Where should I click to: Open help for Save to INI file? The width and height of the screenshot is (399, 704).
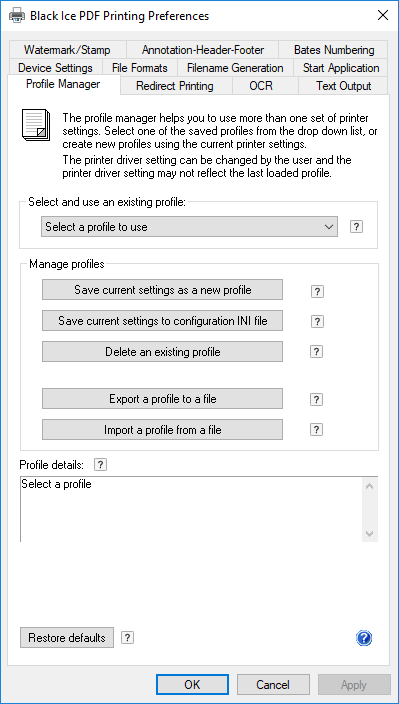click(317, 321)
